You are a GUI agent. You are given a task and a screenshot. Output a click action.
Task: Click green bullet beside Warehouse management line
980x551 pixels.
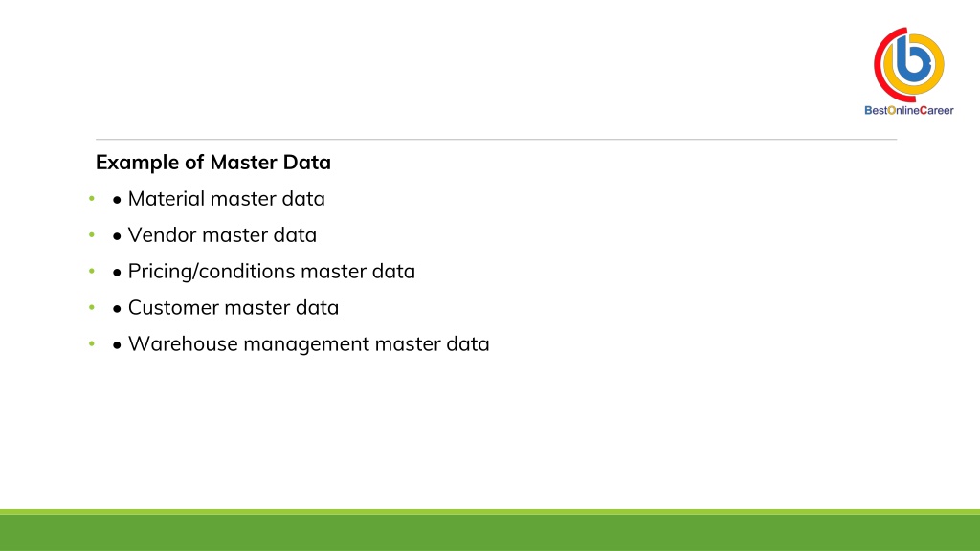[92, 343]
